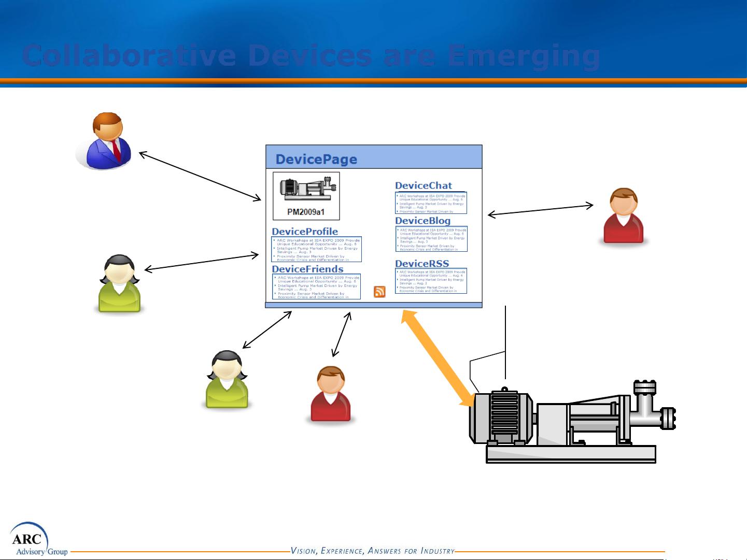Click the Vision, Experience, Answers for Industry tagline

(x=372, y=551)
